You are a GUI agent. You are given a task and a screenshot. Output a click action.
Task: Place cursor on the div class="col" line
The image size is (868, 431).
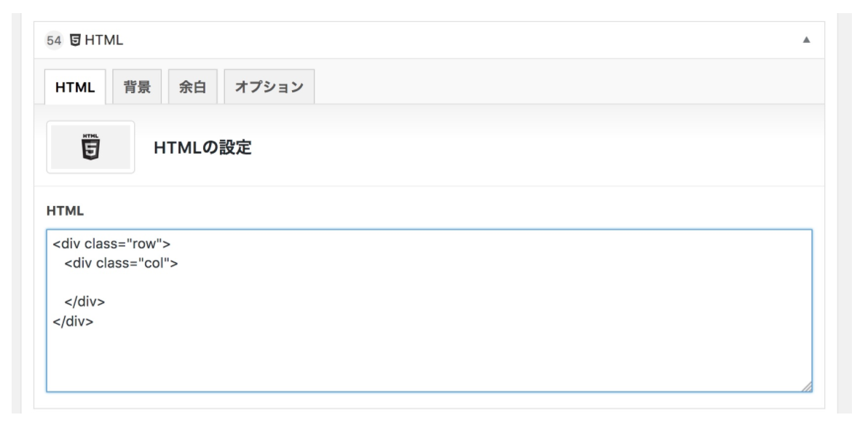coord(121,264)
